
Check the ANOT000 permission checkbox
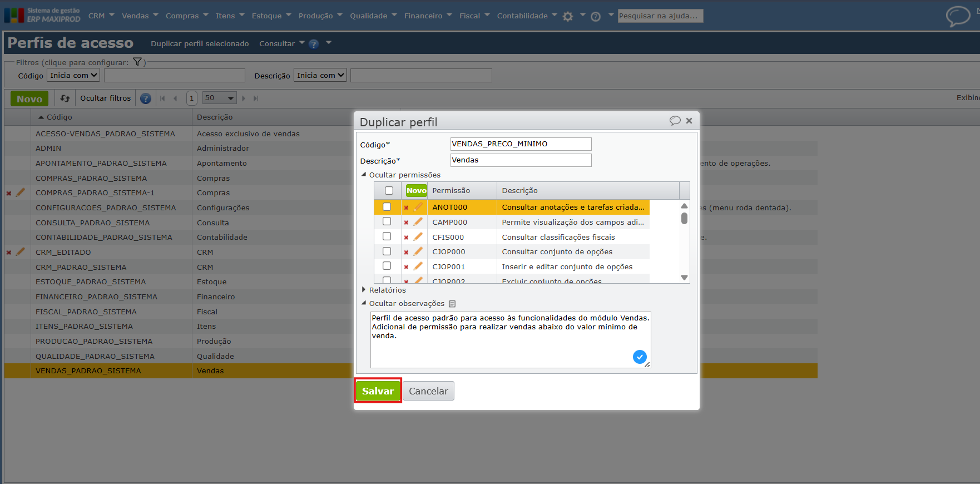[x=387, y=207]
